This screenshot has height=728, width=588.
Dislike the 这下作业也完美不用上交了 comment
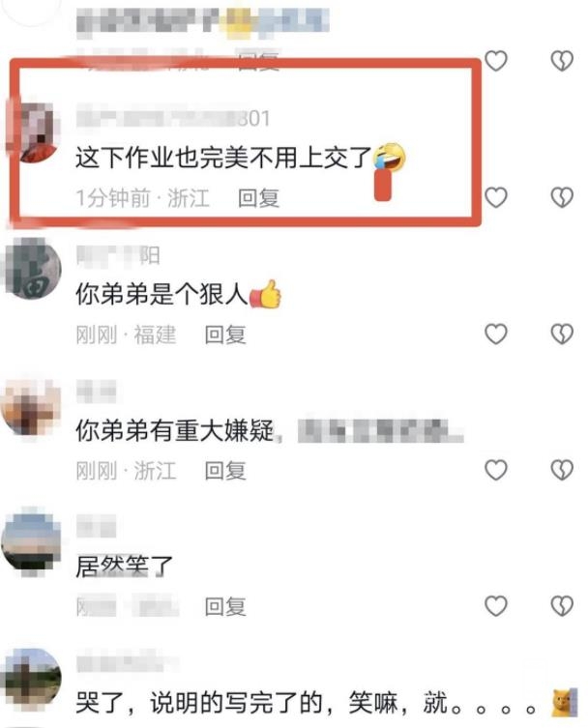tap(562, 197)
